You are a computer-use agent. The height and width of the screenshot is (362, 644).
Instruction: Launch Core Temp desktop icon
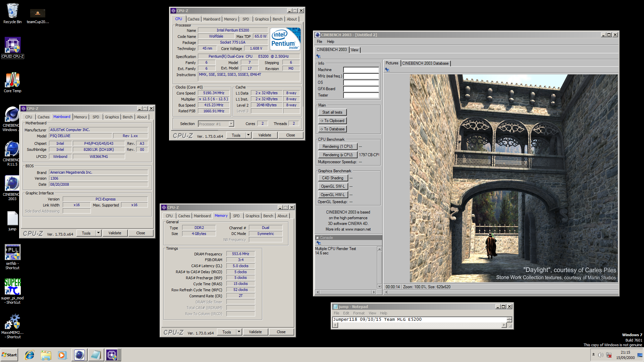pyautogui.click(x=12, y=82)
